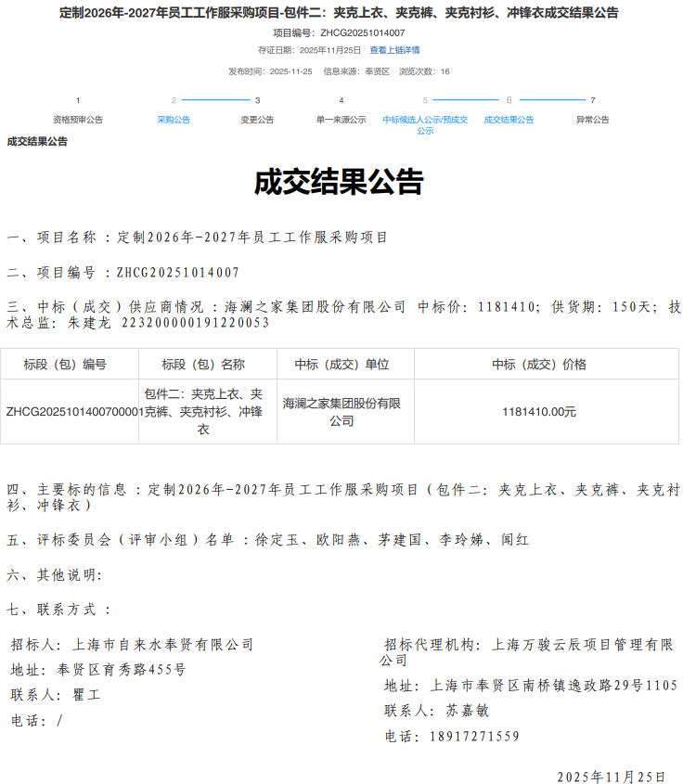Click 查看上链详情 link
This screenshot has width=683, height=784.
pos(394,50)
